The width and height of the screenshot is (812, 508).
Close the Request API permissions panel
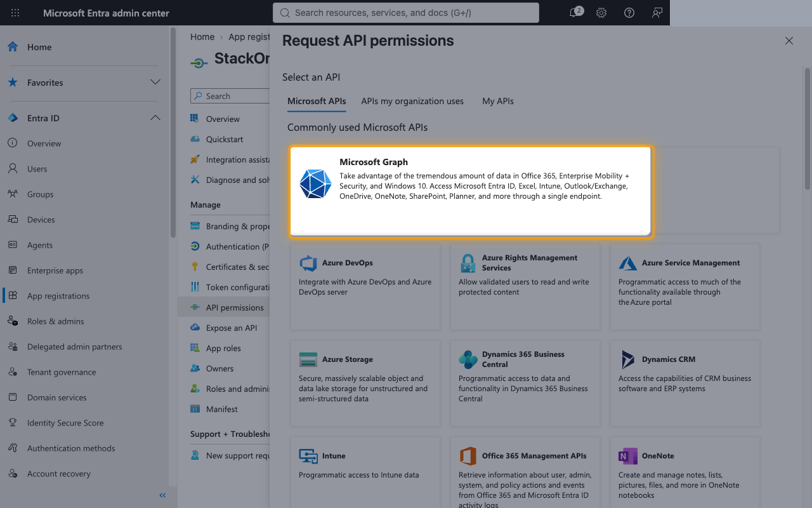coord(789,41)
